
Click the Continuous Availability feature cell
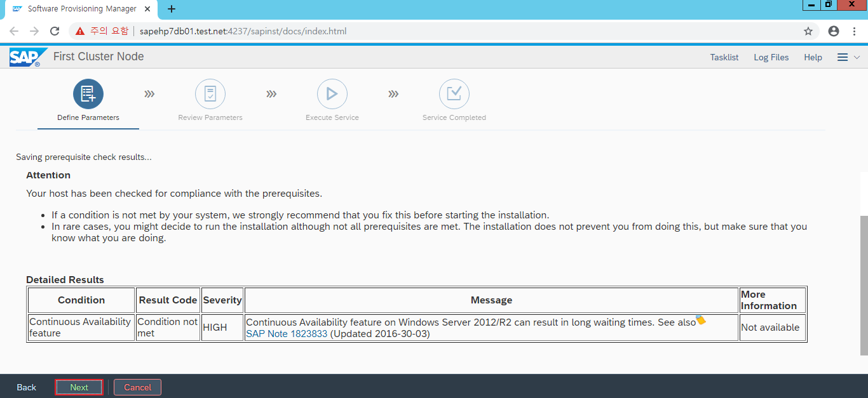point(81,328)
